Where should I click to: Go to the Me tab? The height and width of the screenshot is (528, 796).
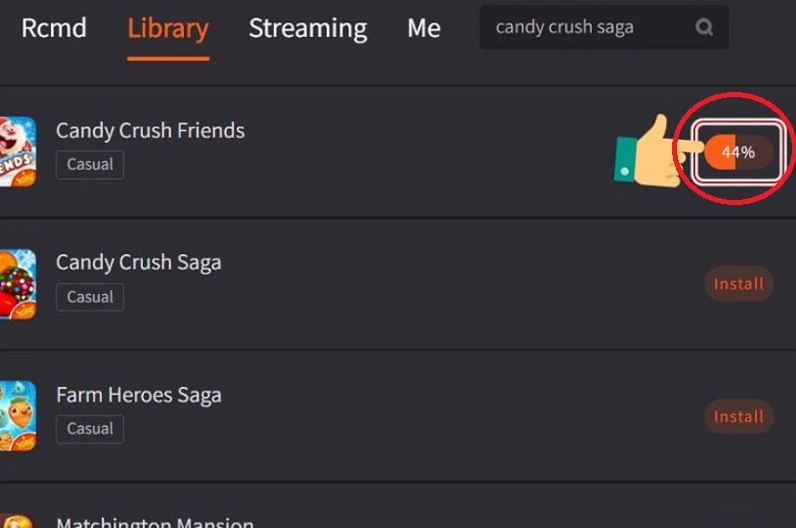click(424, 28)
